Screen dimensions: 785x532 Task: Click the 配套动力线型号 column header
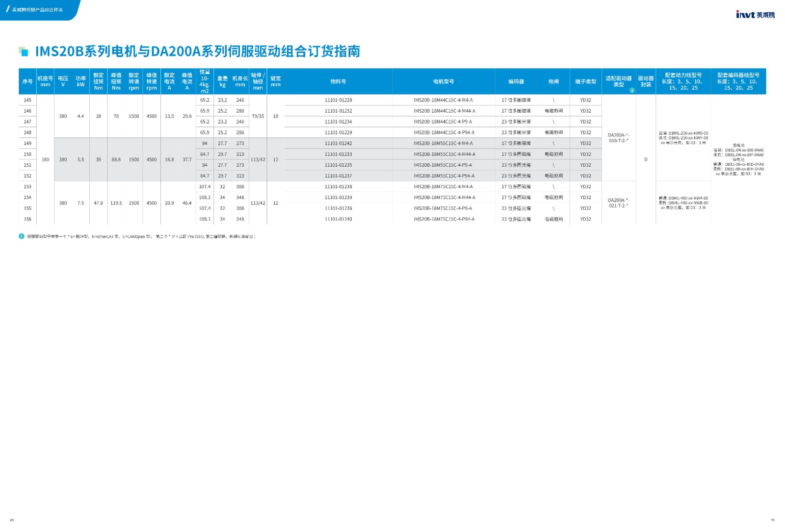click(x=683, y=81)
